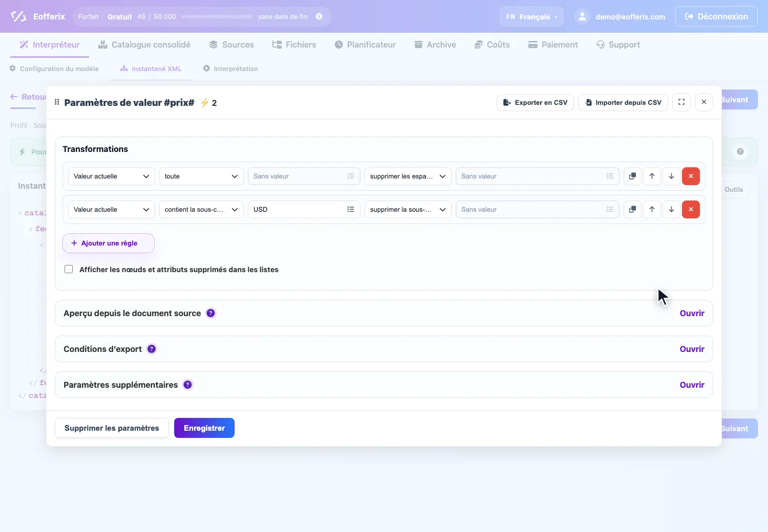This screenshot has height=532, width=768.
Task: Move the USD rule down
Action: point(671,210)
